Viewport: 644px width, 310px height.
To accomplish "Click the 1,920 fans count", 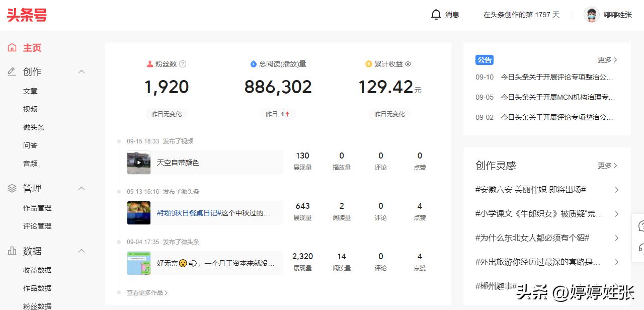I will point(167,87).
